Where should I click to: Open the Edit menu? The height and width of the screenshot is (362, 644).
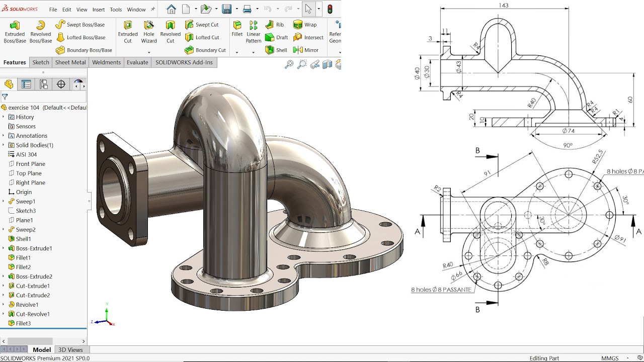coord(66,10)
